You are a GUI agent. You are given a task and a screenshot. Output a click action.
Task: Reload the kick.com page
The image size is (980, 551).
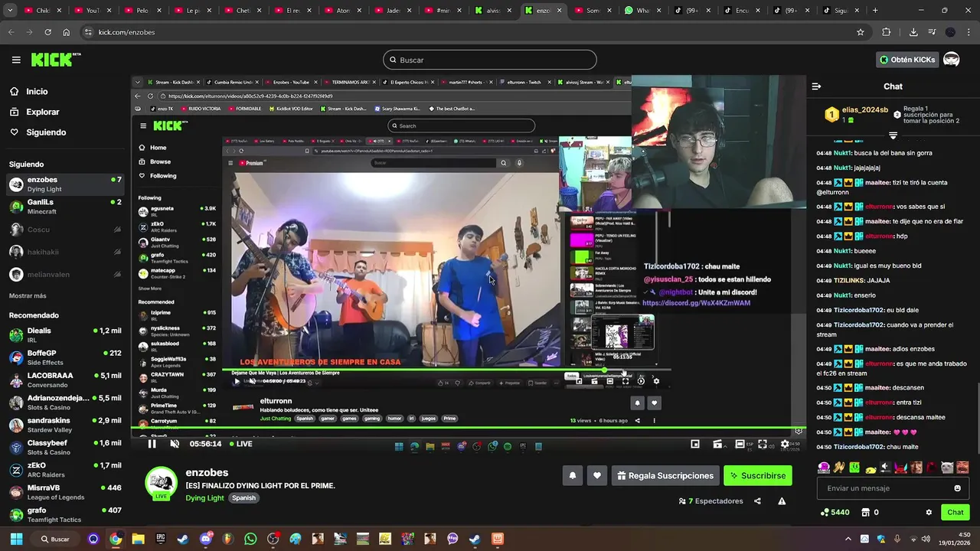click(x=47, y=32)
